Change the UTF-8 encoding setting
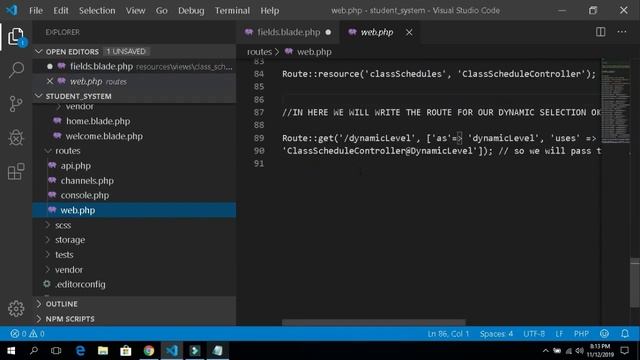Viewport: 640px width, 360px height. coord(534,334)
